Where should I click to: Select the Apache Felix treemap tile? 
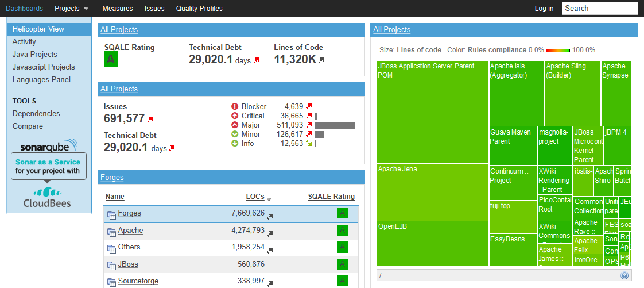588,245
